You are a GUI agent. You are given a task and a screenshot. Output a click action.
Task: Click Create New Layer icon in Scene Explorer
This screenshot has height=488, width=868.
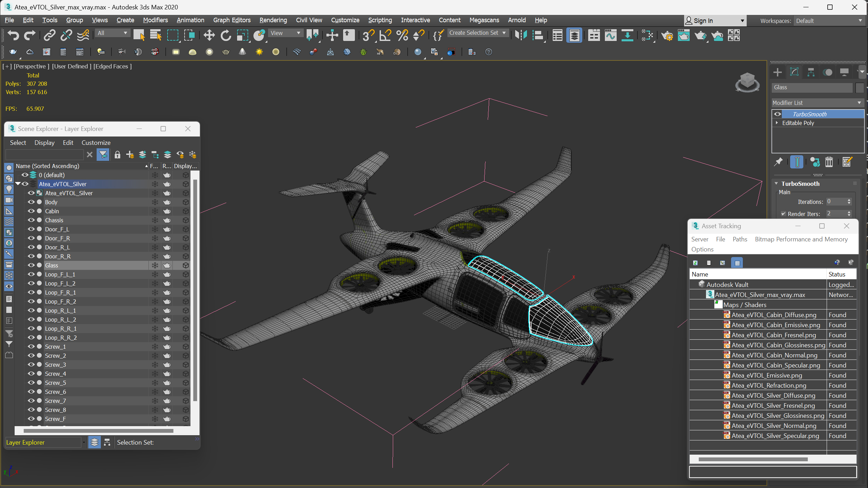tap(130, 155)
